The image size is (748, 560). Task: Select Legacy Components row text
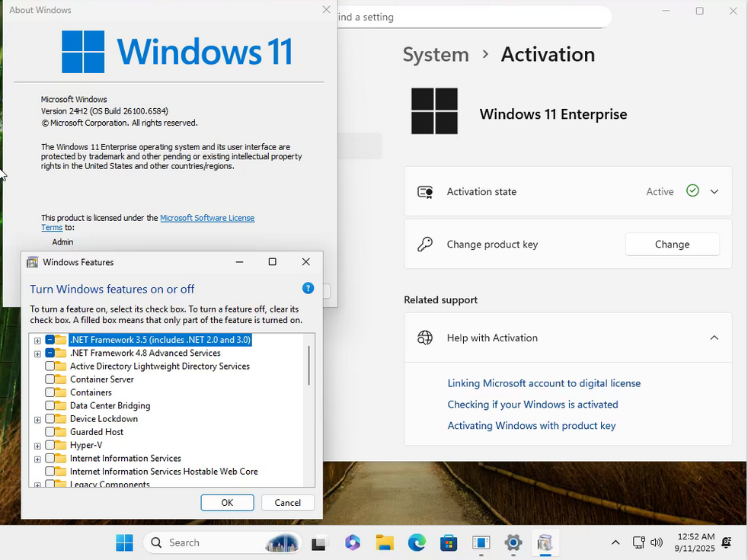[x=110, y=484]
